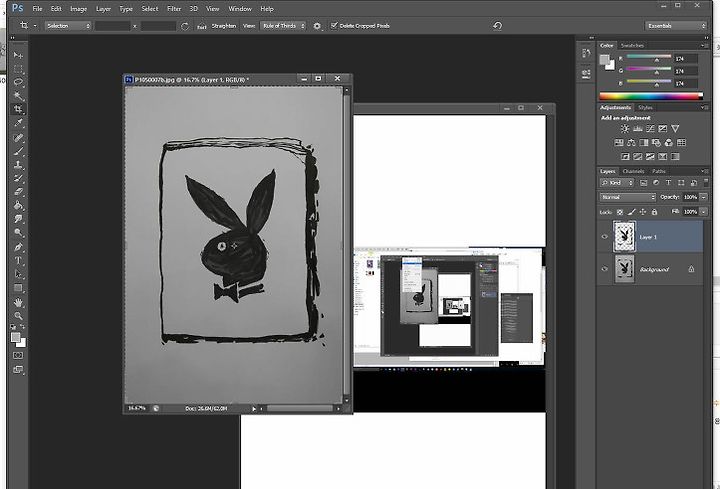
Task: Select the Lasso tool
Action: pyautogui.click(x=18, y=83)
